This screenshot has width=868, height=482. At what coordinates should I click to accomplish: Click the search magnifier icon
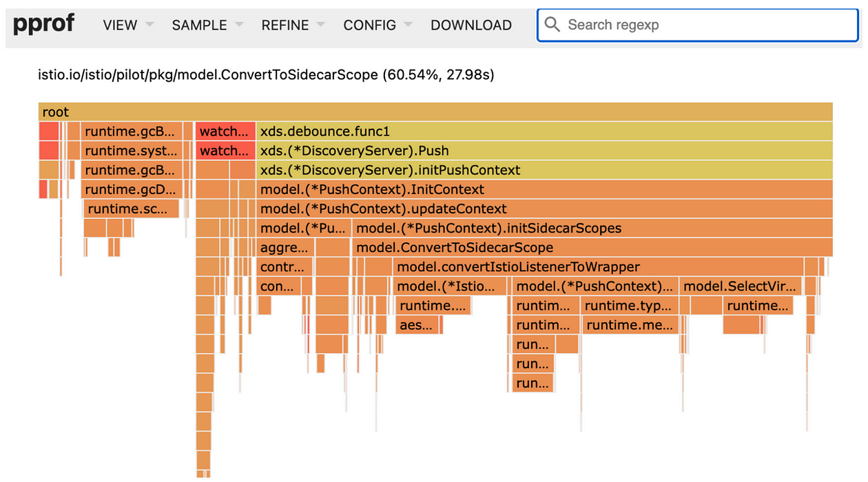click(x=552, y=25)
